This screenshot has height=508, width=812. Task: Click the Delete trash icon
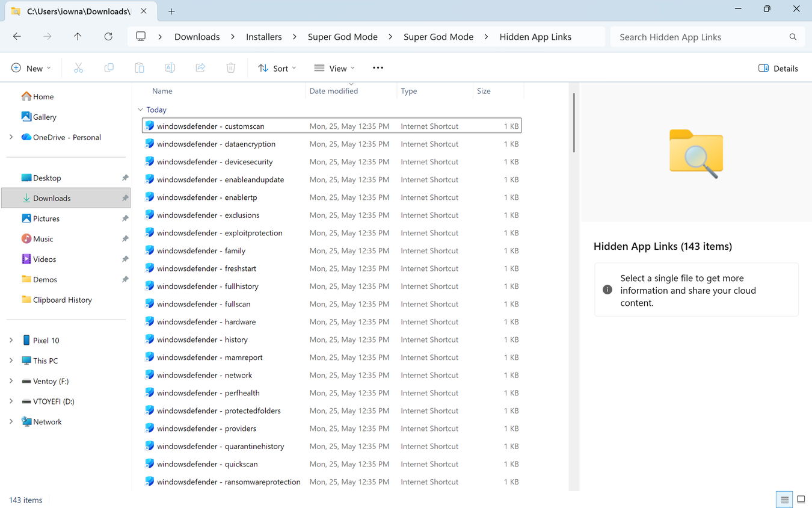[231, 68]
